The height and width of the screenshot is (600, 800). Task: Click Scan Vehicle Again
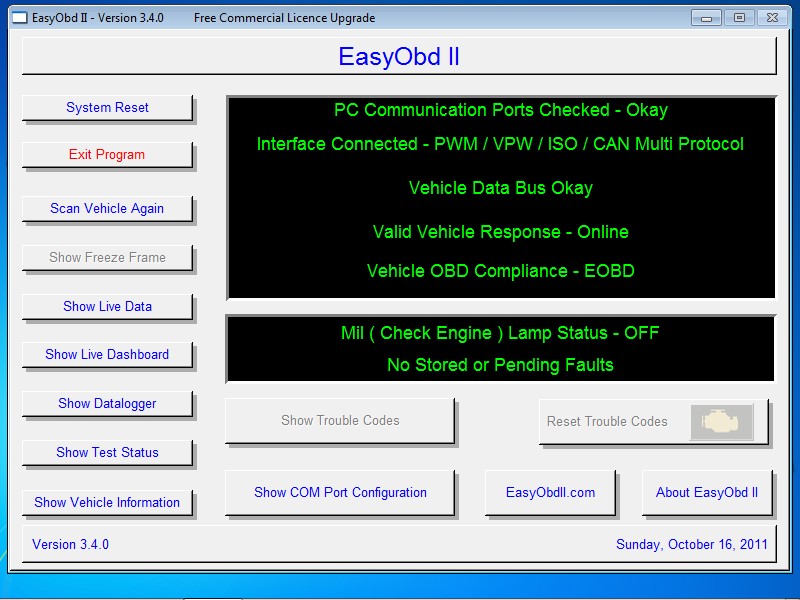pos(107,209)
